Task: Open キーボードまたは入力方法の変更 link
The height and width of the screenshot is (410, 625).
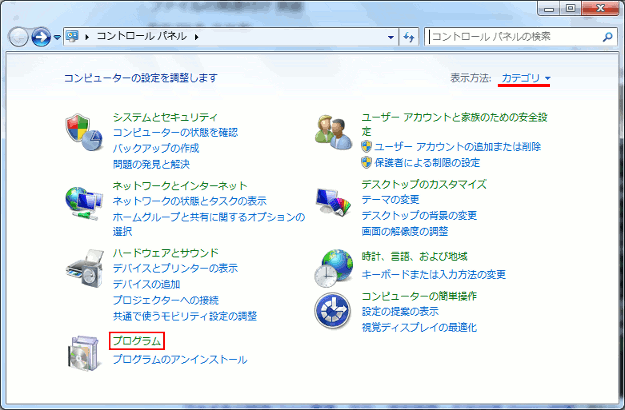Action: pyautogui.click(x=433, y=274)
